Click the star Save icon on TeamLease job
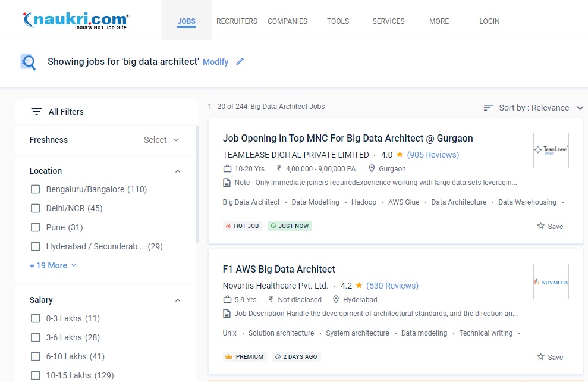The height and width of the screenshot is (382, 588). coord(540,226)
